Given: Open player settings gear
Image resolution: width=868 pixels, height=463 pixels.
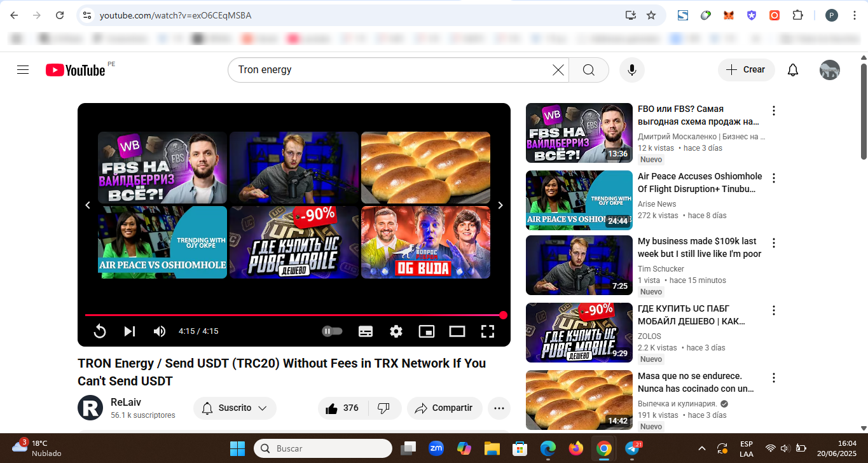Looking at the screenshot, I should click(396, 331).
